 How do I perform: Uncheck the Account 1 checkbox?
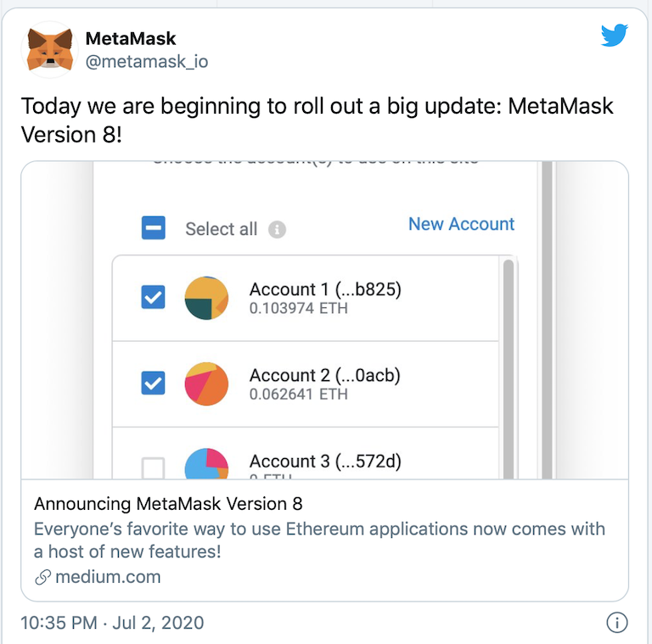tap(154, 297)
